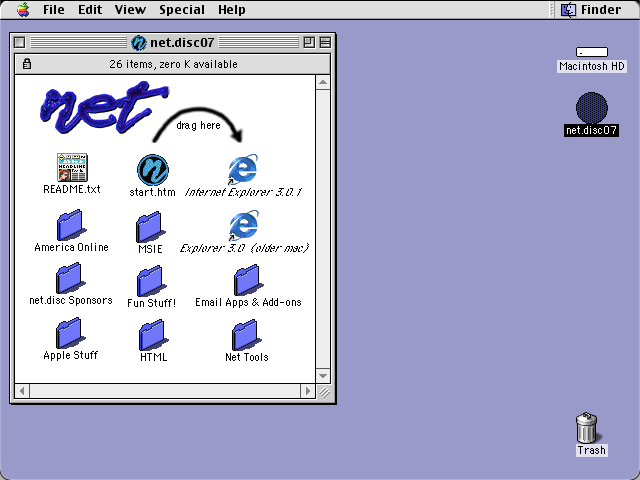Select the Email Apps & Add-ons folder
The height and width of the screenshot is (480, 640).
(247, 280)
